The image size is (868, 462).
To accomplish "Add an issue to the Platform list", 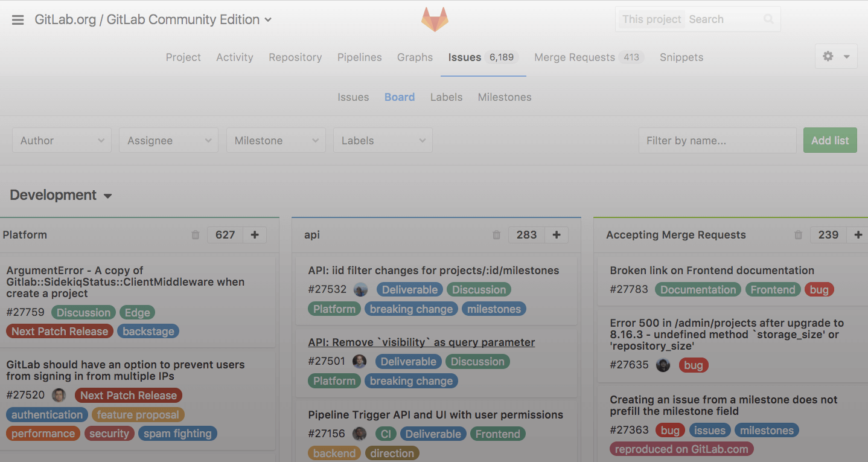I will pos(255,235).
